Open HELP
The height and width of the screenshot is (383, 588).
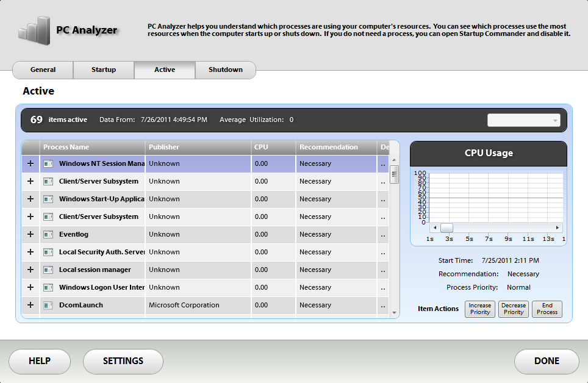click(x=40, y=361)
